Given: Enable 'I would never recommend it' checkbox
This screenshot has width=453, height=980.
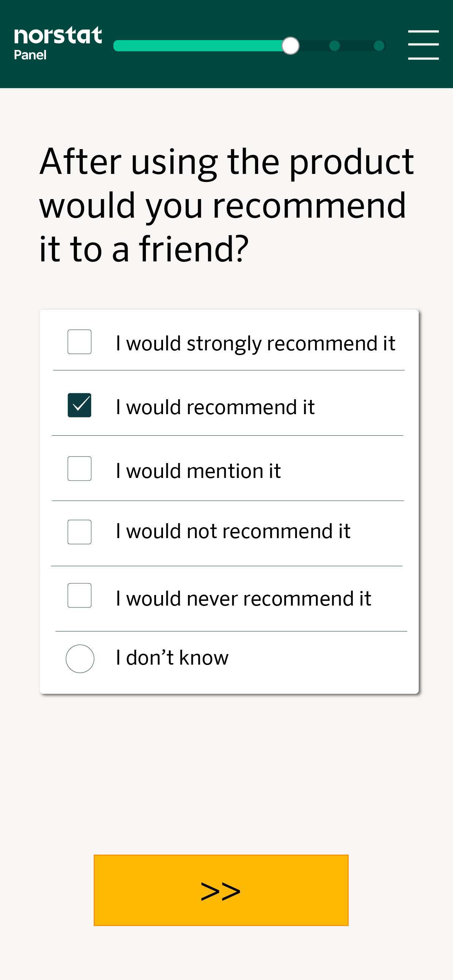Looking at the screenshot, I should 79,595.
